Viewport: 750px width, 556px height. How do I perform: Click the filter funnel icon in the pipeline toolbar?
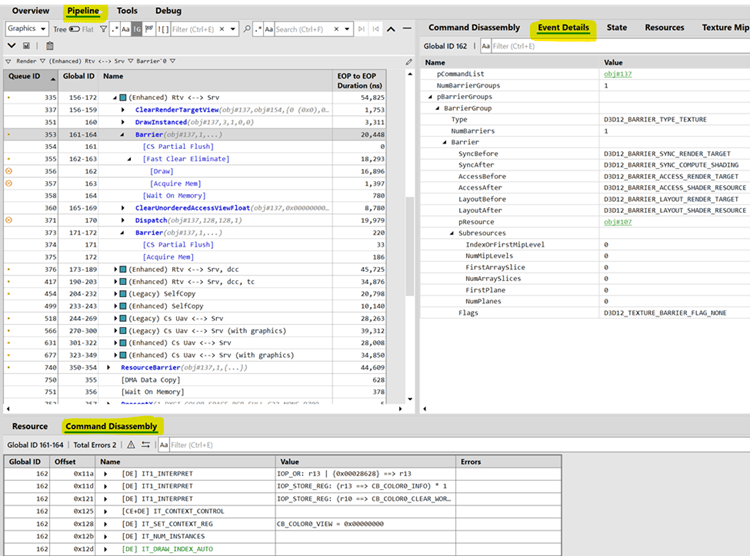[103, 29]
